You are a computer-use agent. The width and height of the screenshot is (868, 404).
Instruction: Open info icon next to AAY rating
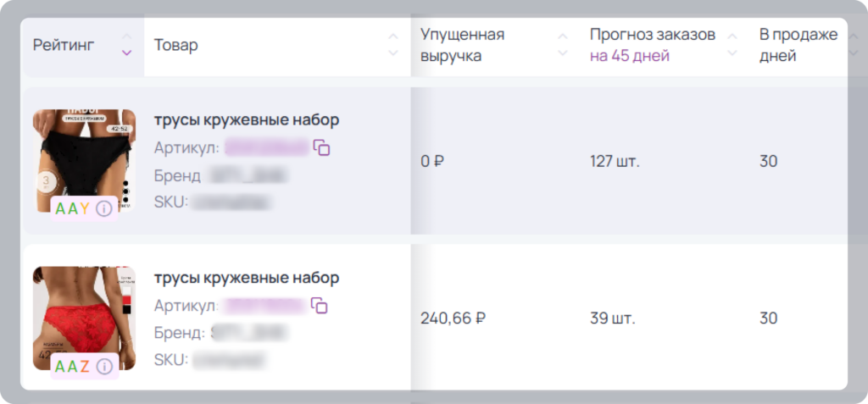[104, 208]
